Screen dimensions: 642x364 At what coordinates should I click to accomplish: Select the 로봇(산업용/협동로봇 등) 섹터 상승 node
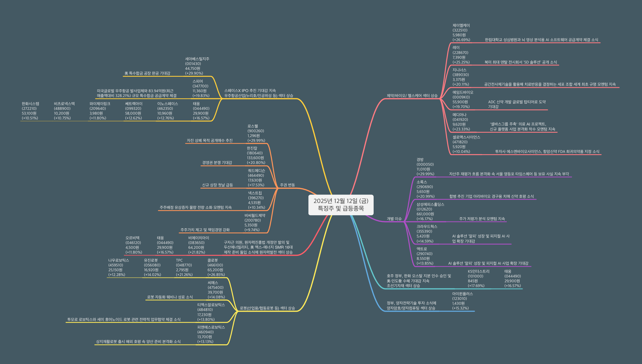pyautogui.click(x=267, y=308)
